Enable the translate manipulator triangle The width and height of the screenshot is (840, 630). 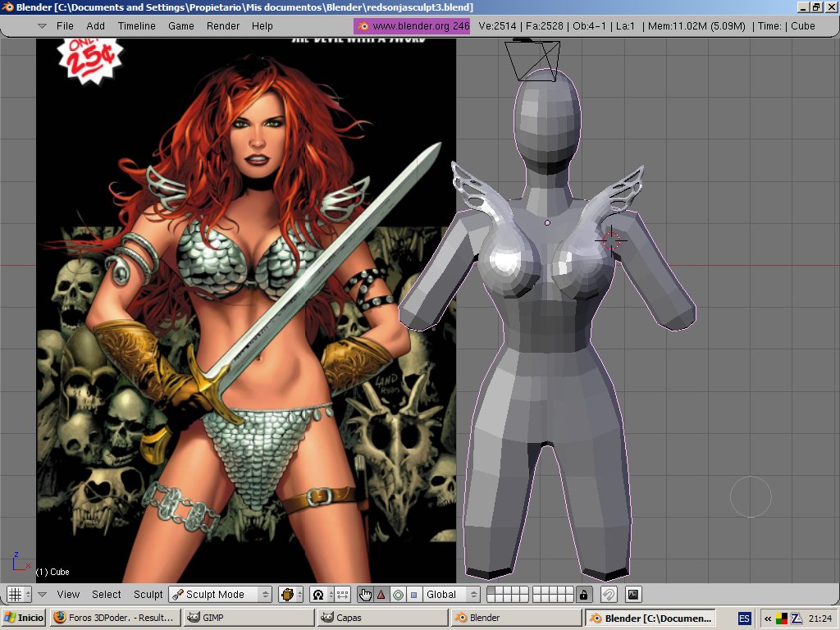pyautogui.click(x=381, y=594)
